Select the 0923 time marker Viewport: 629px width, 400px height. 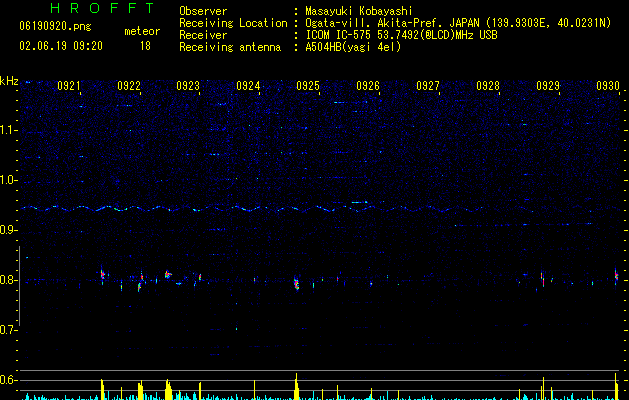[188, 87]
